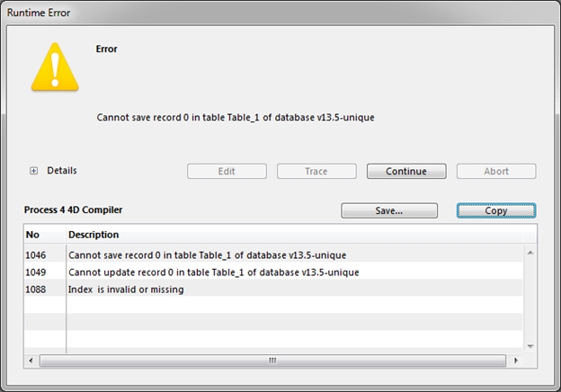
Task: Click the error list scroll up arrow
Action: click(x=530, y=253)
